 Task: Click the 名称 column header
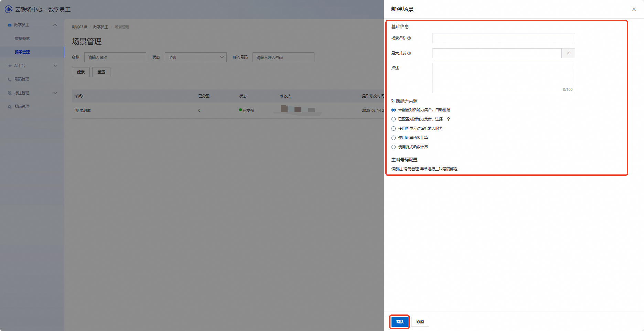79,96
